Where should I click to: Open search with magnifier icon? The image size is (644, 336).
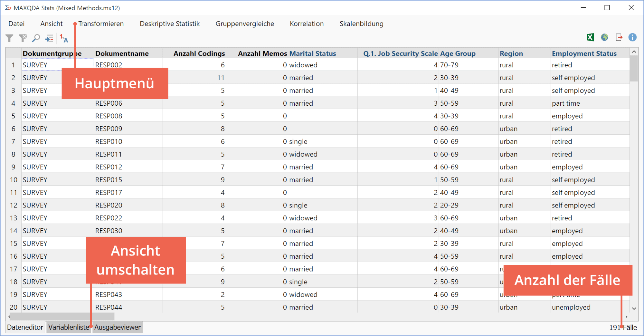point(36,38)
